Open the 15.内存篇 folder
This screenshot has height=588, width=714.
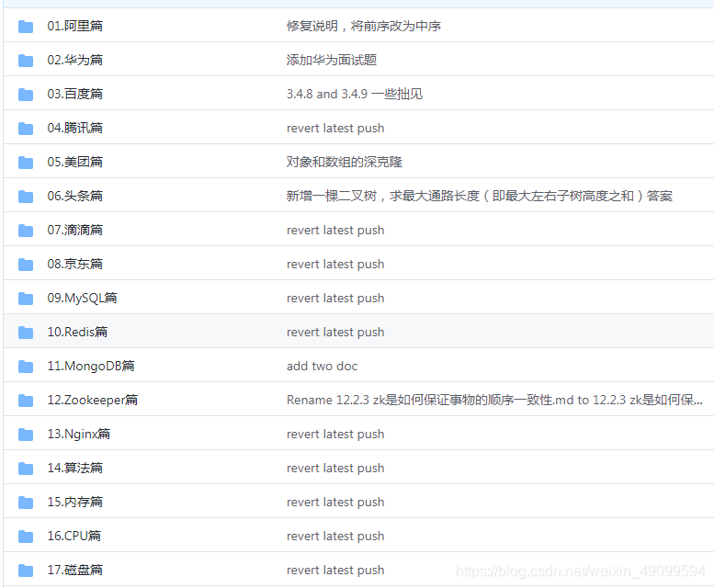[75, 502]
